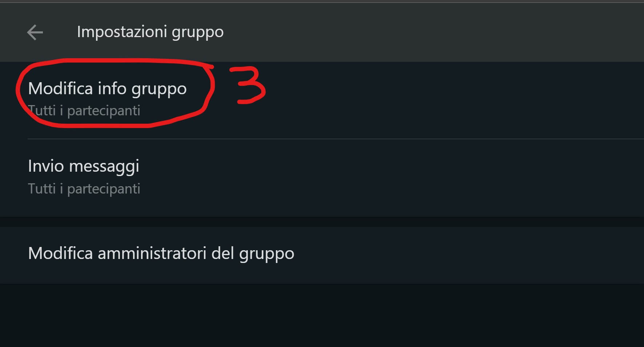644x347 pixels.
Task: Click the Impostazioni gruppo header title
Action: click(x=150, y=32)
